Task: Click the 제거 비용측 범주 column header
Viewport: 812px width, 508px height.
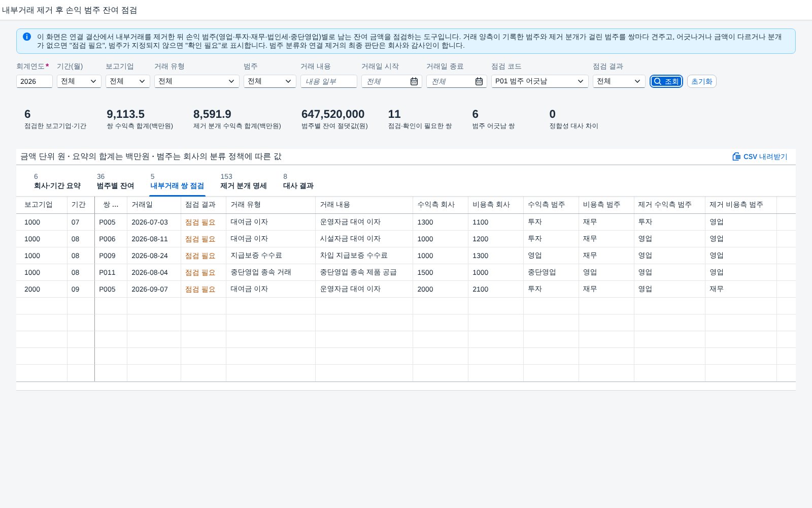Action: (x=741, y=205)
